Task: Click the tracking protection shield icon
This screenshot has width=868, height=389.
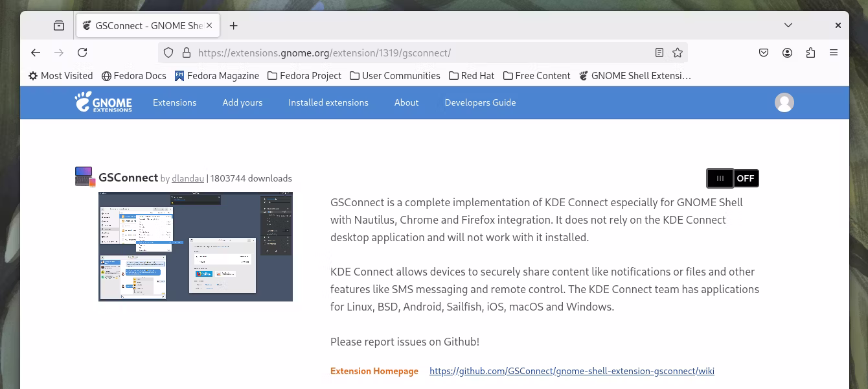Action: 168,53
